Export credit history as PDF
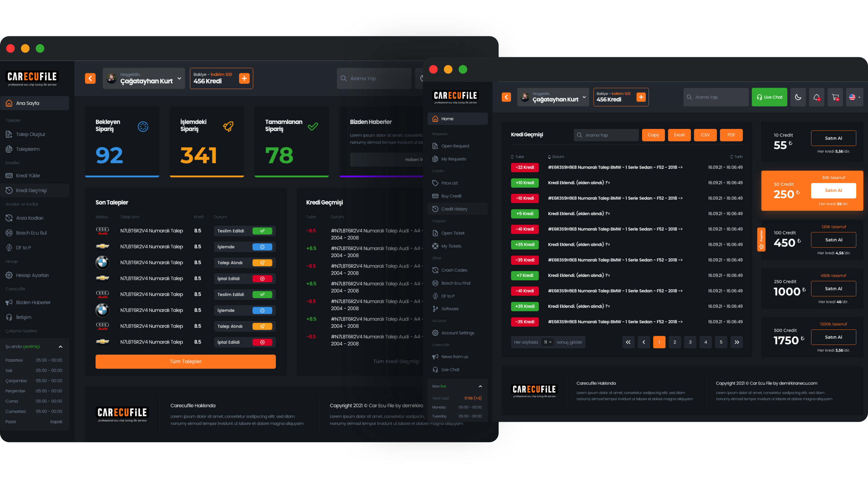This screenshot has width=868, height=479. pos(731,135)
